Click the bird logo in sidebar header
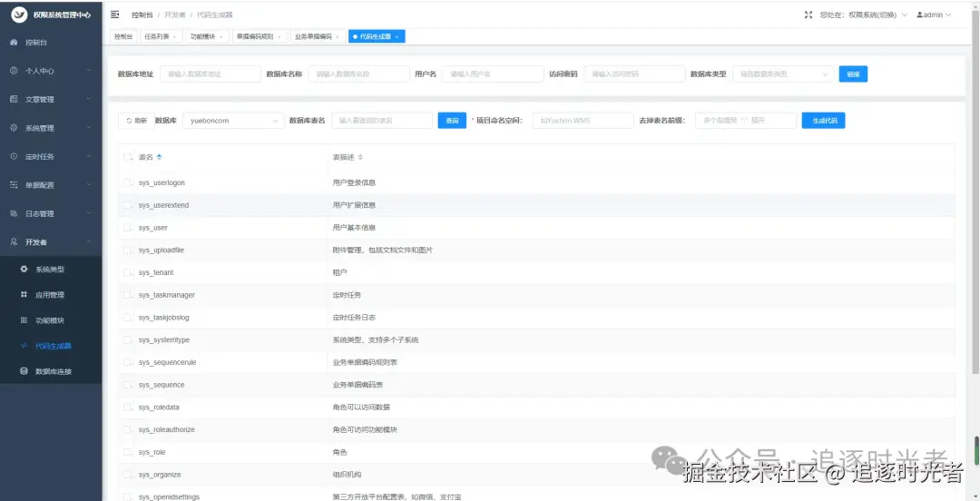Image resolution: width=980 pixels, height=501 pixels. (19, 15)
